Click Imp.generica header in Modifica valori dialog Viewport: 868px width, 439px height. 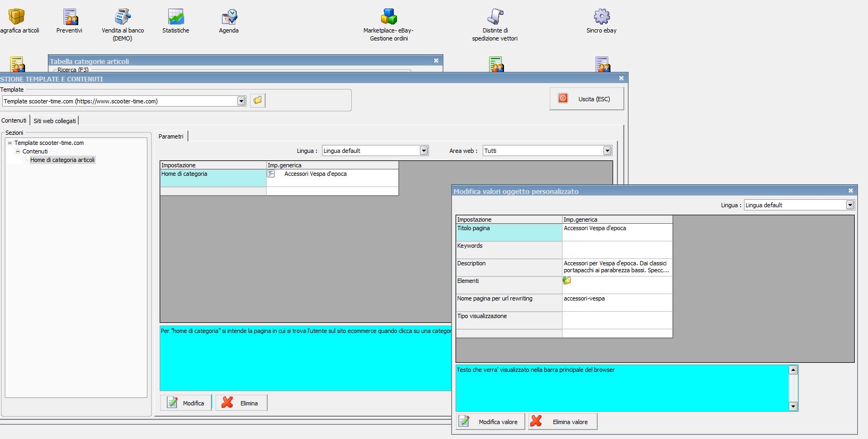tap(617, 220)
